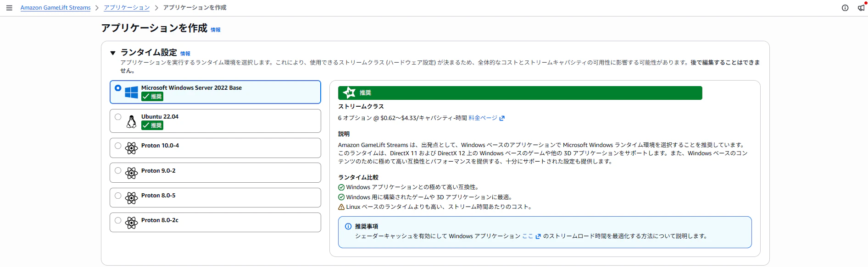Select Microsoft Windows Server 2022 Base radio

118,88
